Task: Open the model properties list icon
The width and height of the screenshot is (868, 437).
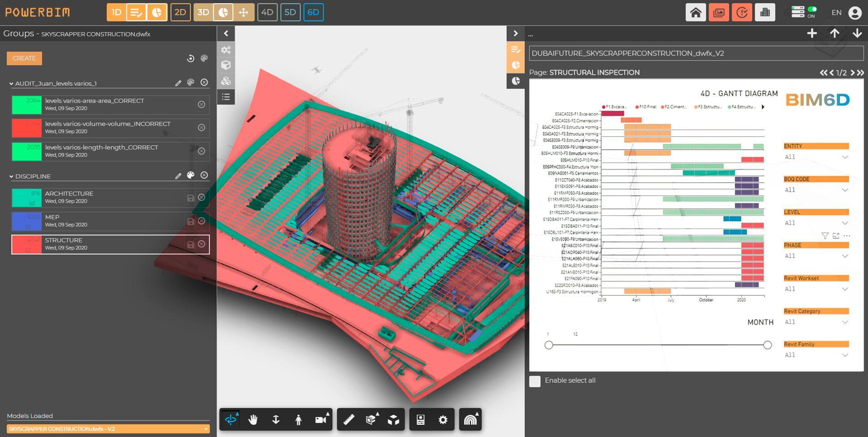Action: [226, 97]
